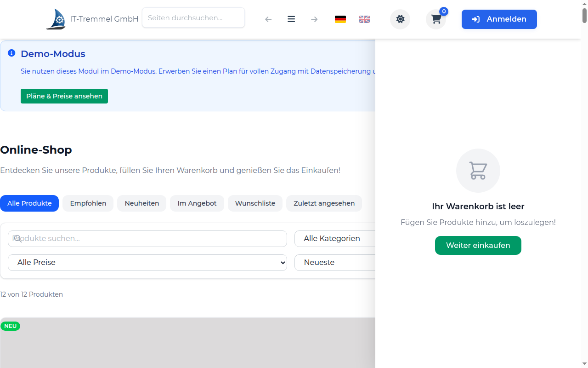Switch to the Neuheiten tab
This screenshot has width=588, height=368.
pyautogui.click(x=142, y=203)
